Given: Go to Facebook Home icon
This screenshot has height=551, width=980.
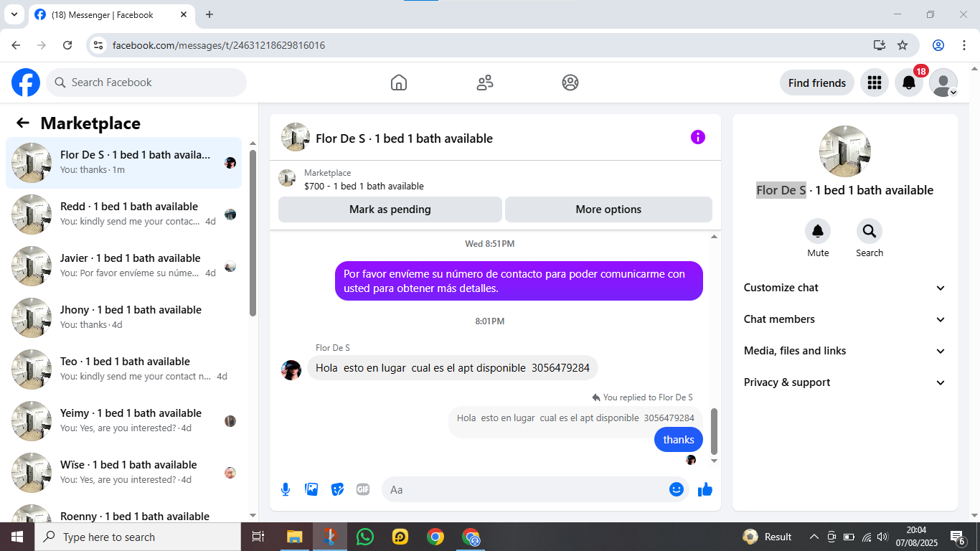Looking at the screenshot, I should click(x=399, y=83).
